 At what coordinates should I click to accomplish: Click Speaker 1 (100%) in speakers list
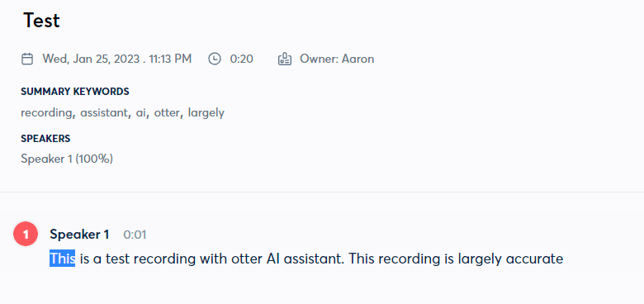pyautogui.click(x=67, y=159)
